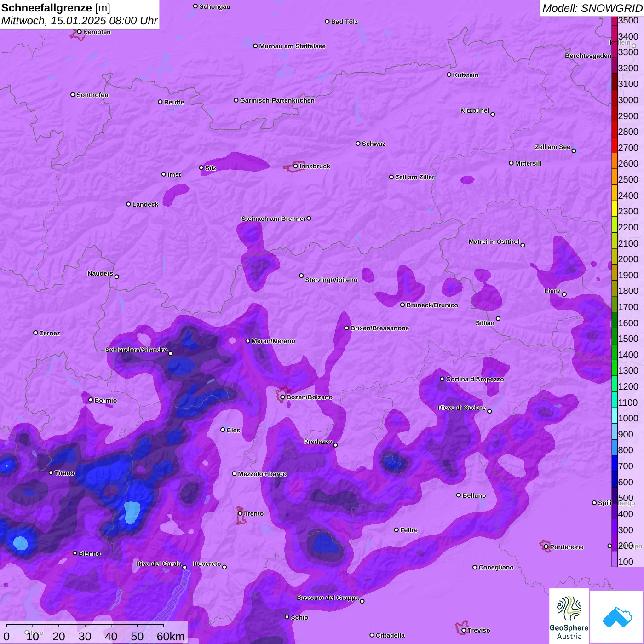
Task: Click the '60km' scale bar label
Action: tap(171, 636)
